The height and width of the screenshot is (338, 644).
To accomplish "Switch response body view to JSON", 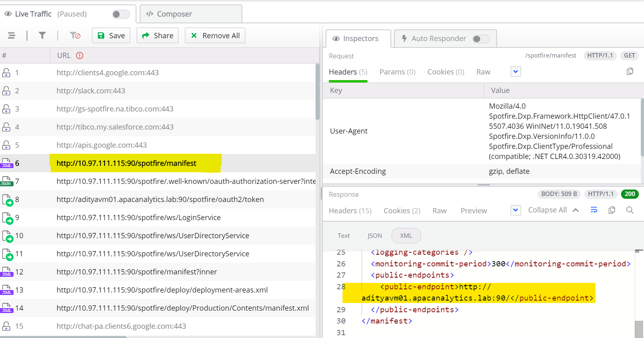I will [375, 235].
